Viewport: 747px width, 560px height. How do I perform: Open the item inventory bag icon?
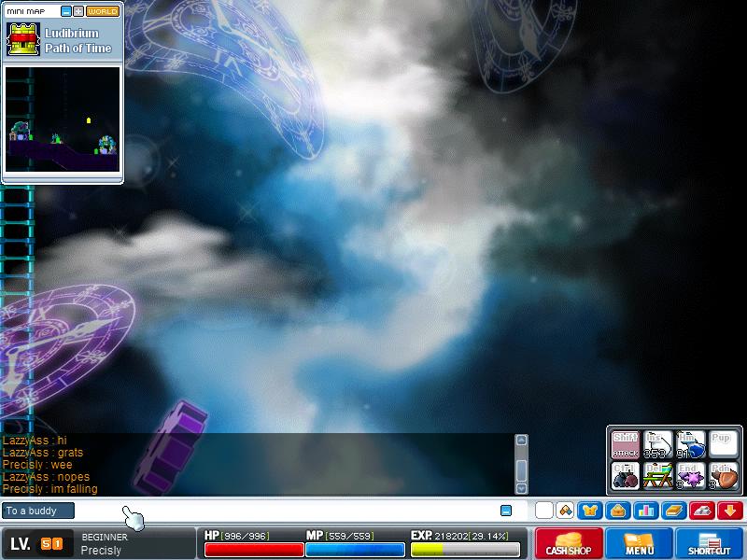point(618,511)
